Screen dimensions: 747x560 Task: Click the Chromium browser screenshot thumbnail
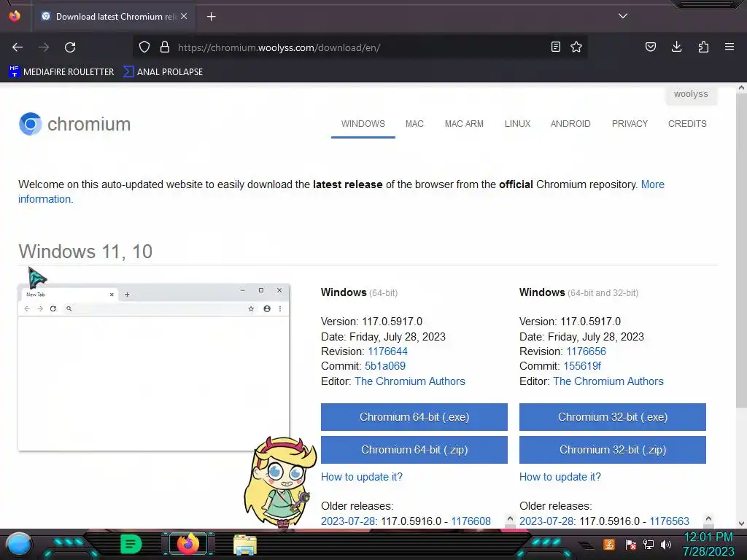(153, 367)
